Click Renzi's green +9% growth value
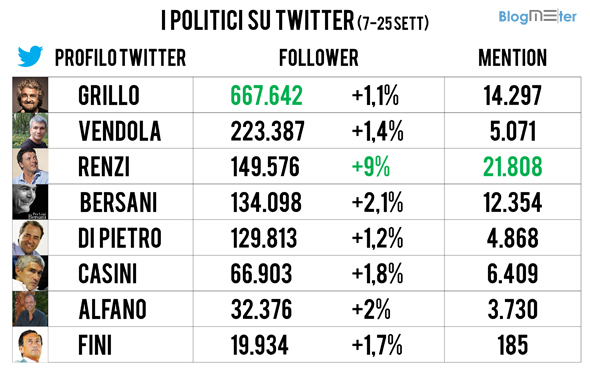This screenshot has height=375, width=590. (371, 167)
